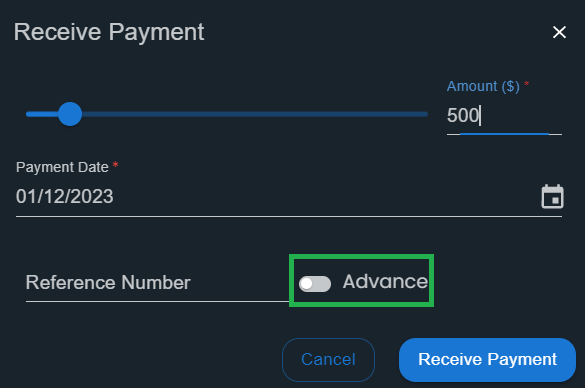Focus the Amount ($) field showing 500
The width and height of the screenshot is (588, 391).
[506, 116]
